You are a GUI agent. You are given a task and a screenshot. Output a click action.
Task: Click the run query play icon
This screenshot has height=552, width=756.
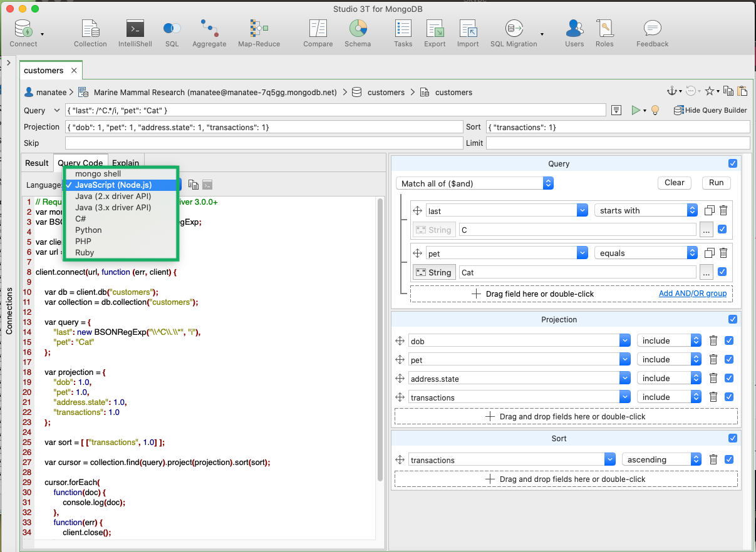(636, 110)
